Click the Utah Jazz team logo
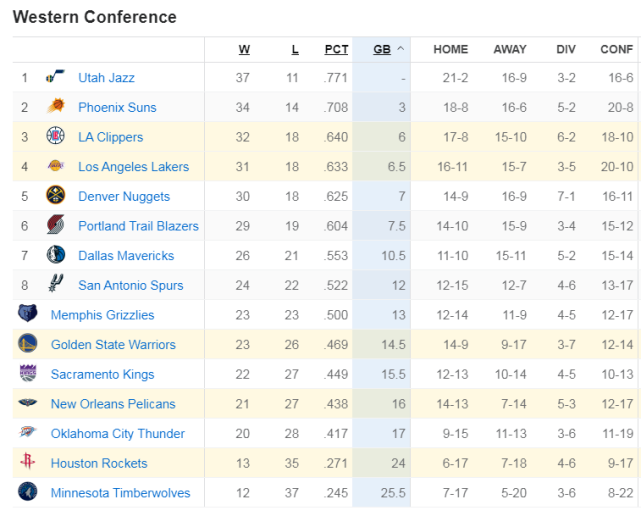641x516 pixels. click(x=55, y=78)
